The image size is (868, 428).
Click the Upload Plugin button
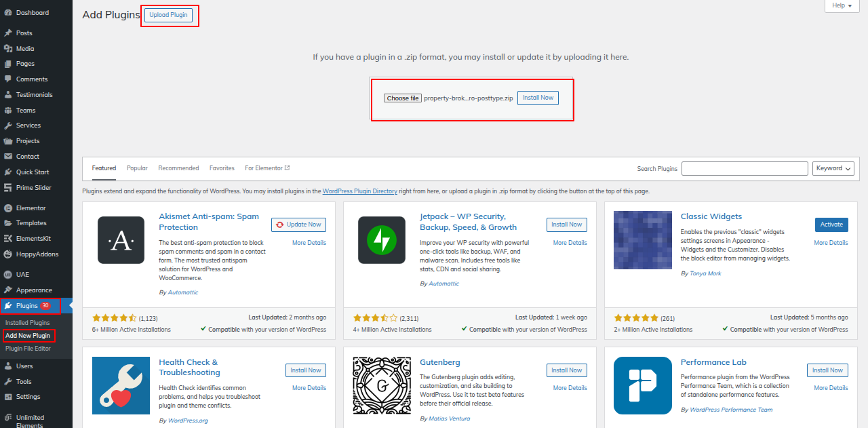pos(169,15)
